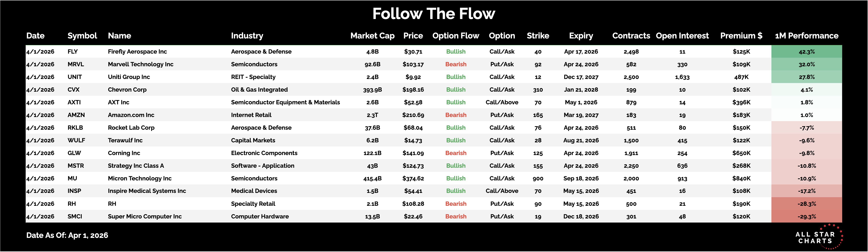This screenshot has height=252, width=868.
Task: Click the -28.3% performance cell for RH
Action: 806,204
